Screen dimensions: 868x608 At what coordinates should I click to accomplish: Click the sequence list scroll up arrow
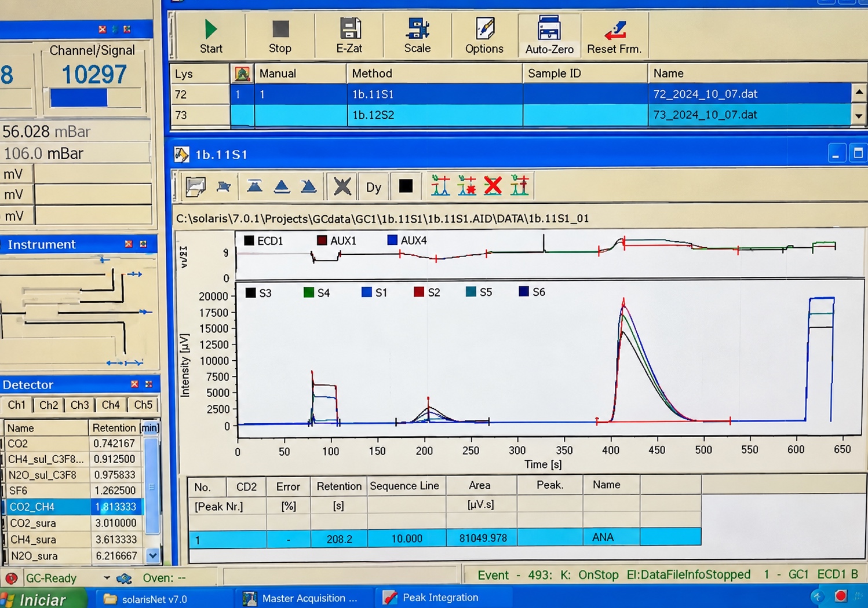click(859, 92)
